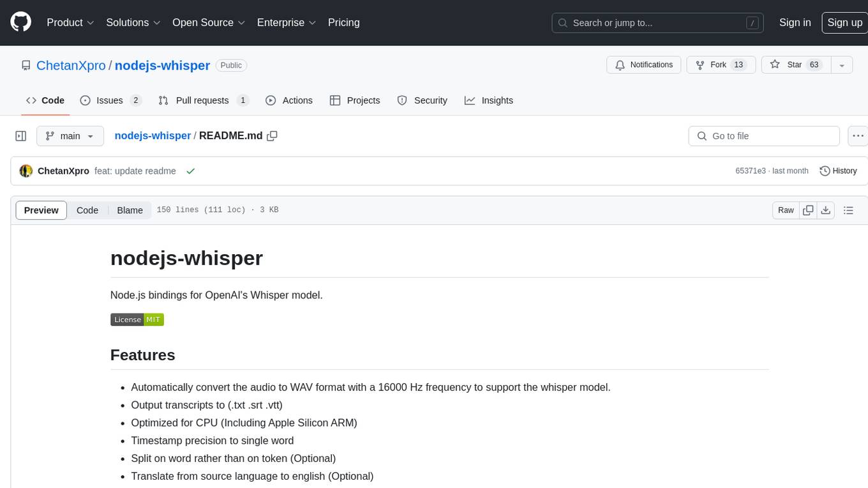This screenshot has width=868, height=488.
Task: Open the GitHub home logo
Action: (x=20, y=22)
